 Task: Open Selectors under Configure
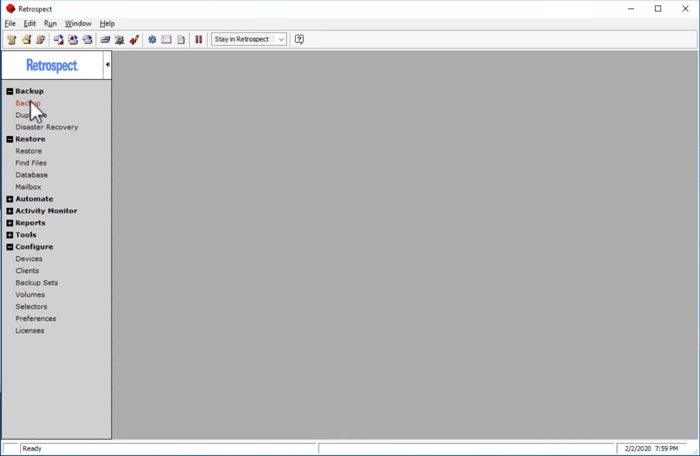click(31, 307)
